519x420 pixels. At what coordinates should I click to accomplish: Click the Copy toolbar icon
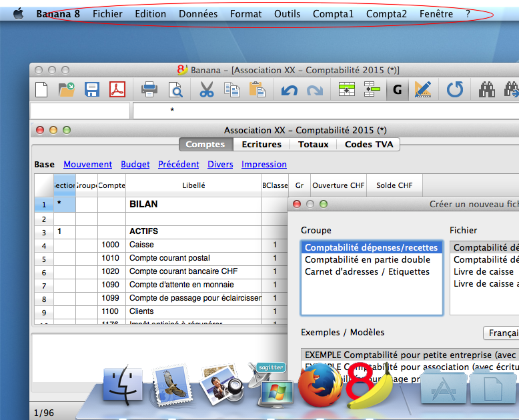[232, 89]
